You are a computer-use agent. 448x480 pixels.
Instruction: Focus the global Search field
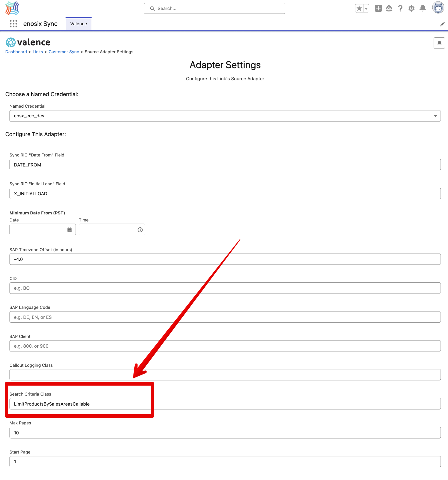[x=215, y=8]
